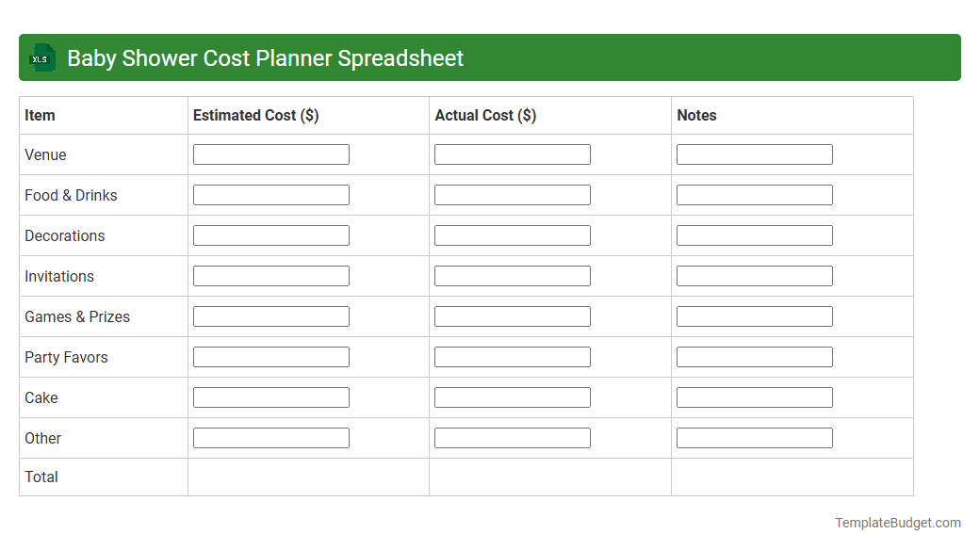Click the Cake notes input box

(754, 396)
